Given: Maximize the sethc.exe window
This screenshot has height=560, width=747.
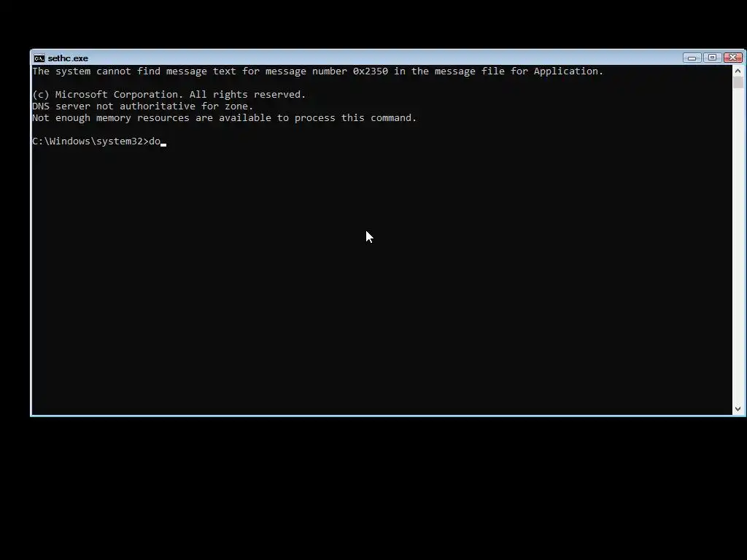Looking at the screenshot, I should point(712,58).
